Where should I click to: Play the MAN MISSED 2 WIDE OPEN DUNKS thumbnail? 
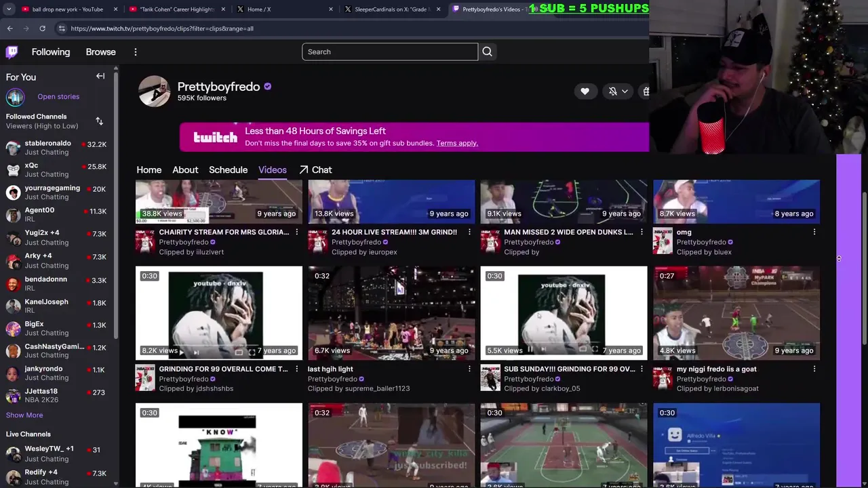point(564,201)
